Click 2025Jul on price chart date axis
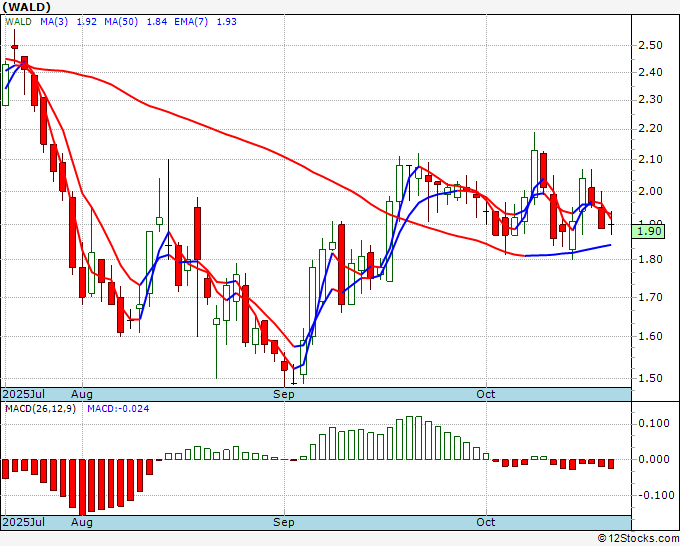 click(24, 394)
